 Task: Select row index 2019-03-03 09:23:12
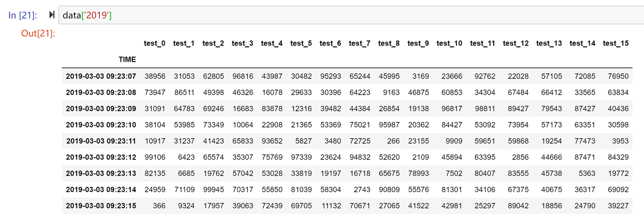point(101,157)
